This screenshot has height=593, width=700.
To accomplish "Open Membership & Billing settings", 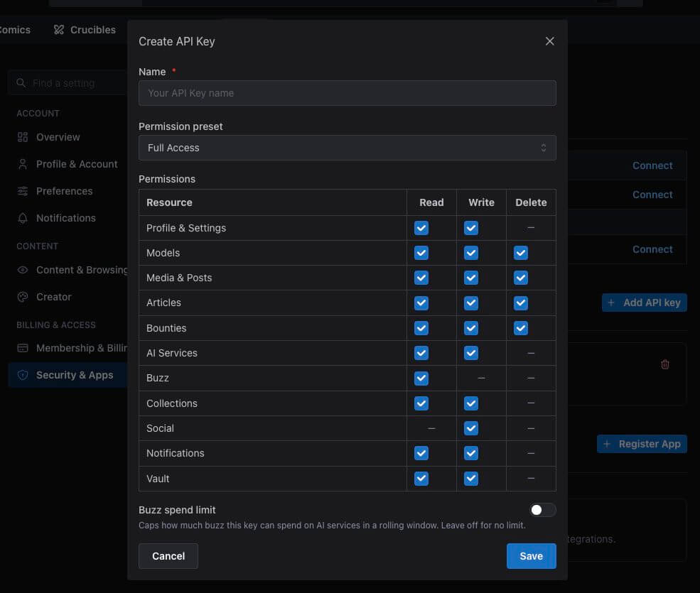I will pos(68,348).
